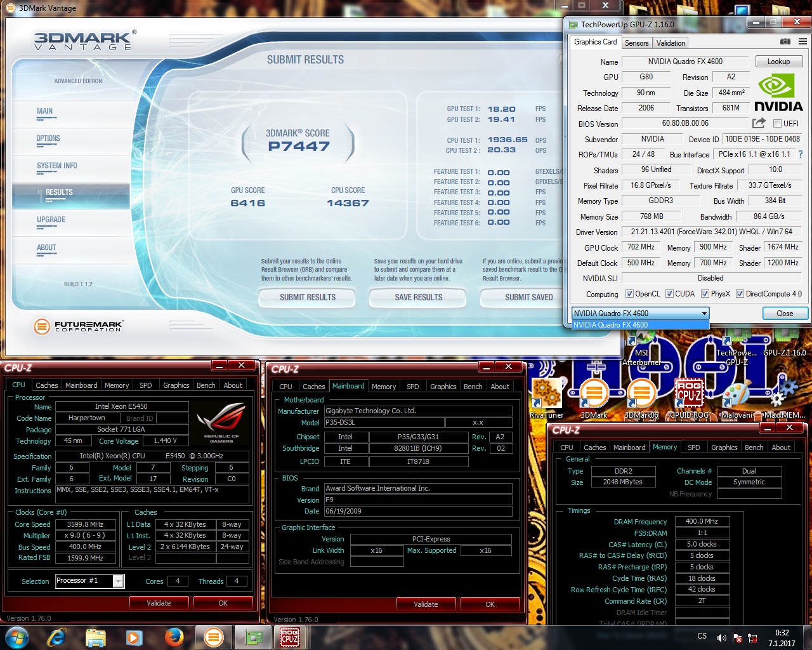
Task: Toggle the UEFI checkbox in GPU-Z
Action: click(x=776, y=124)
